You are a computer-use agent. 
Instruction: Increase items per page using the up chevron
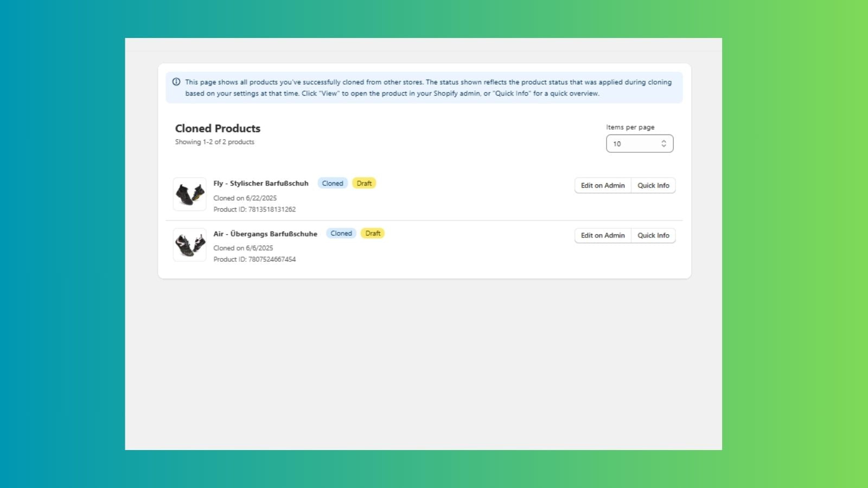[x=663, y=141]
